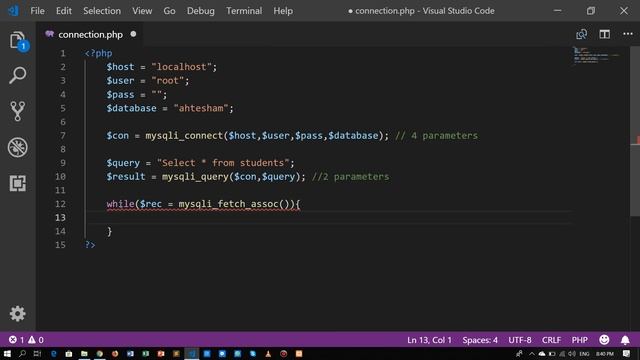640x360 pixels.
Task: Open VLC media player from taskbar
Action: coord(268,353)
